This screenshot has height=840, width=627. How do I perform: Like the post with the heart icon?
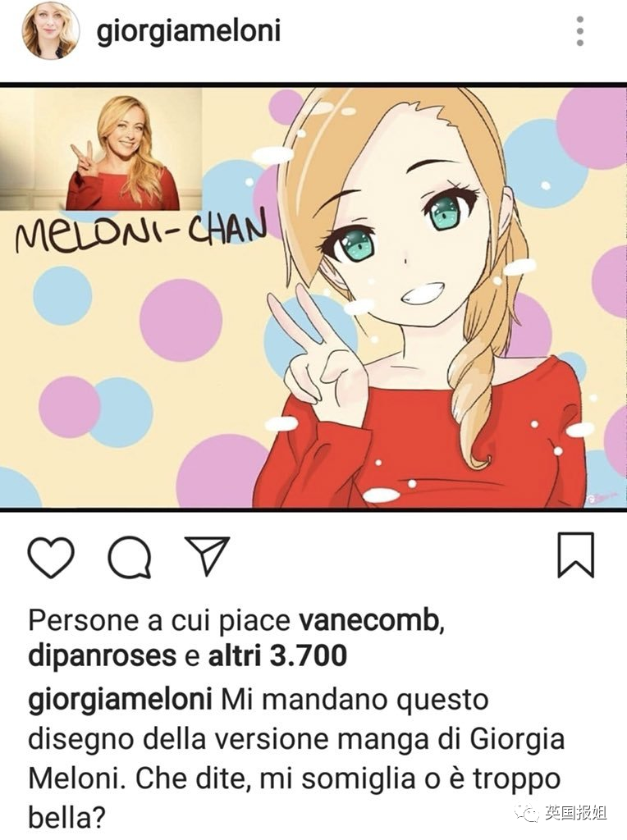click(50, 557)
